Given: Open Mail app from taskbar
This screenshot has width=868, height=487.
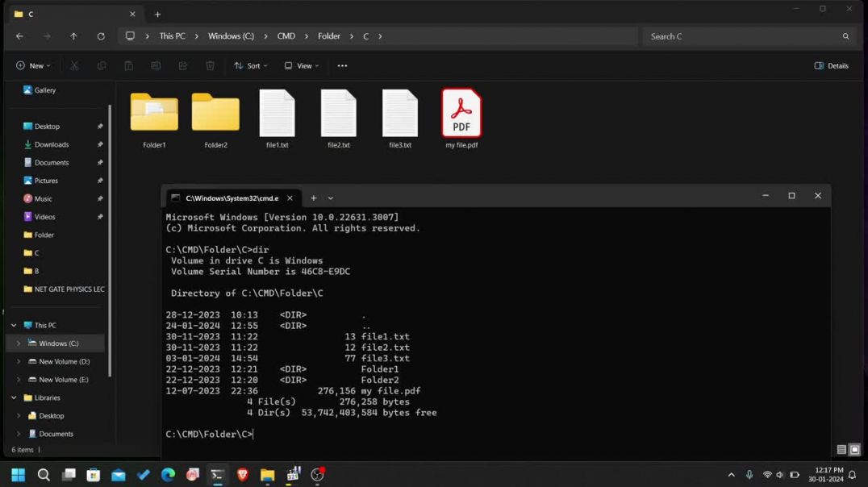Looking at the screenshot, I should coord(119,475).
